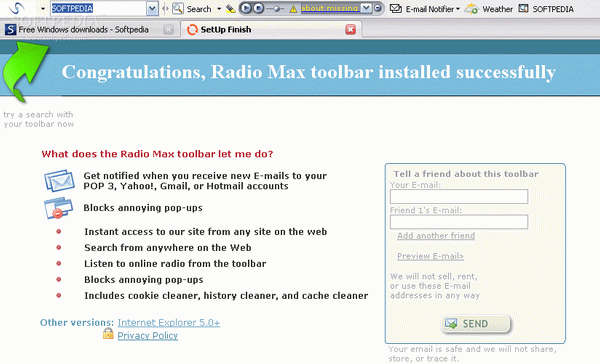This screenshot has height=364, width=600.
Task: Stop the radio playback
Action: pyautogui.click(x=258, y=8)
